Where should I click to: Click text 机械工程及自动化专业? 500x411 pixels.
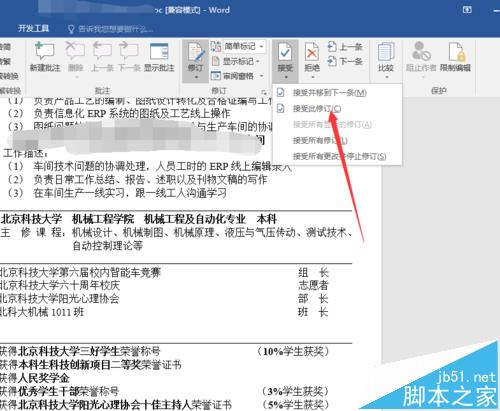tap(195, 219)
